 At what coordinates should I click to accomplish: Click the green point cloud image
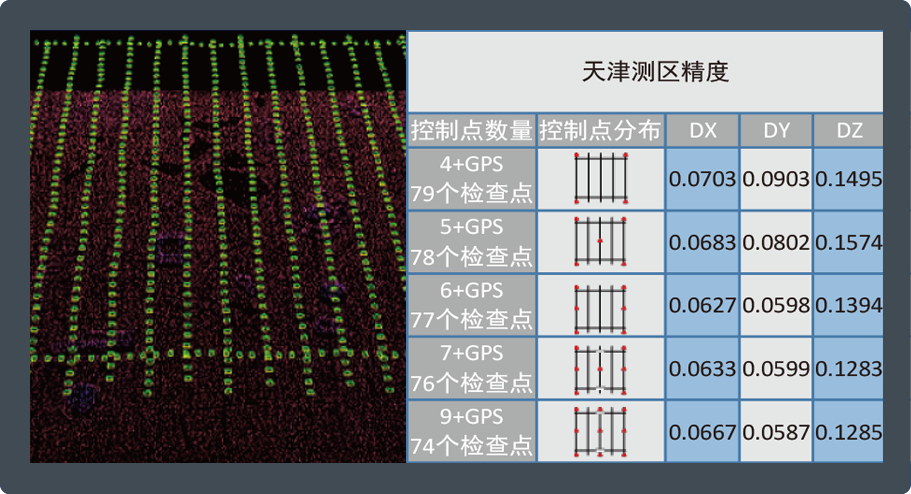[217, 246]
